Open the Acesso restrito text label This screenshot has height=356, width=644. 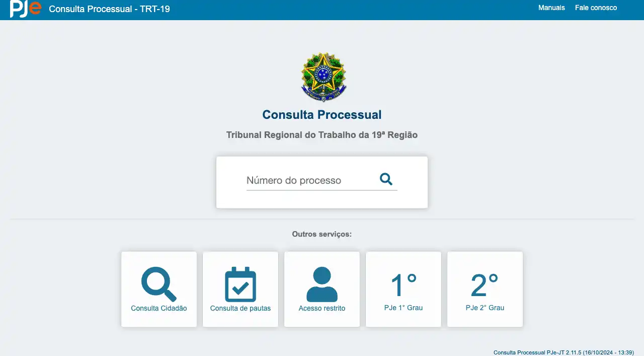322,308
